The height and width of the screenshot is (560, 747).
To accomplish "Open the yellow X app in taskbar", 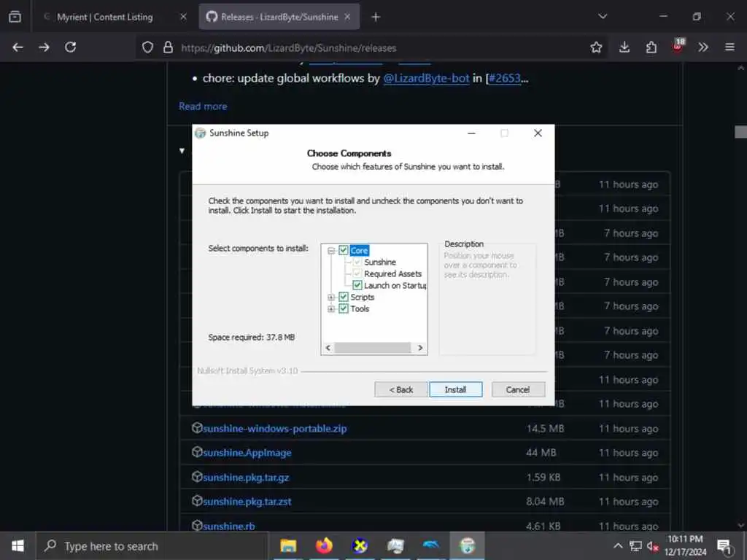I will click(x=360, y=545).
